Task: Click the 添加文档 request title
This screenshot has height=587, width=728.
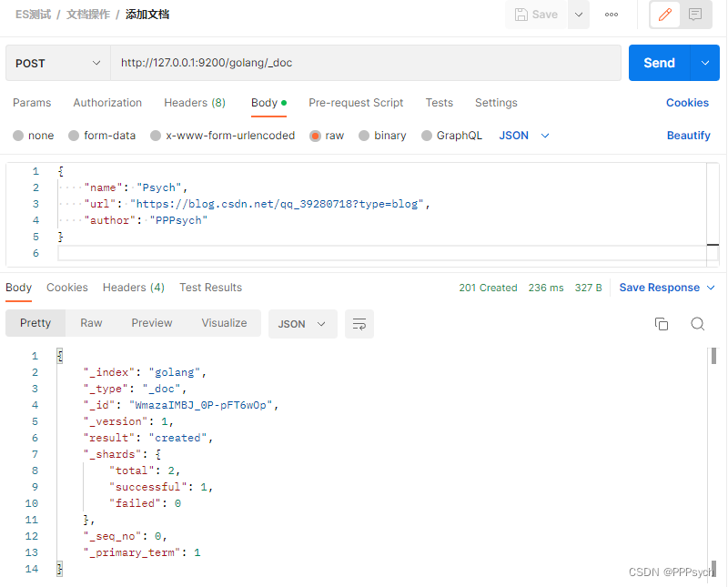Action: pos(147,15)
